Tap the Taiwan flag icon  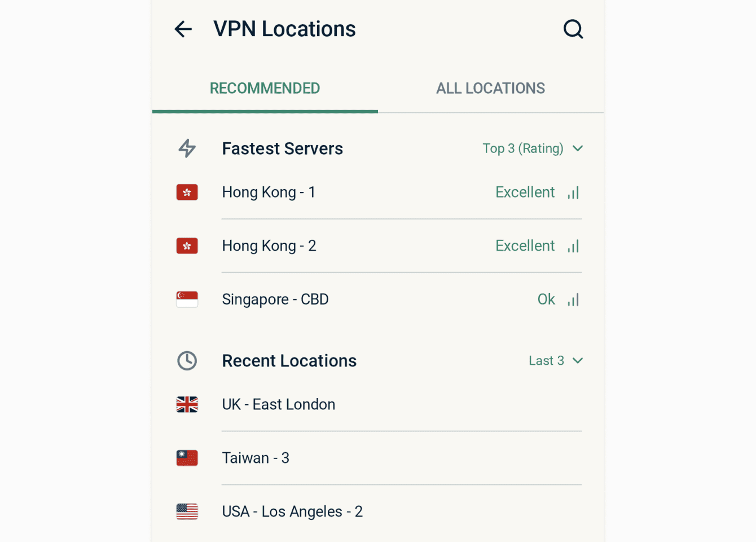(x=187, y=458)
